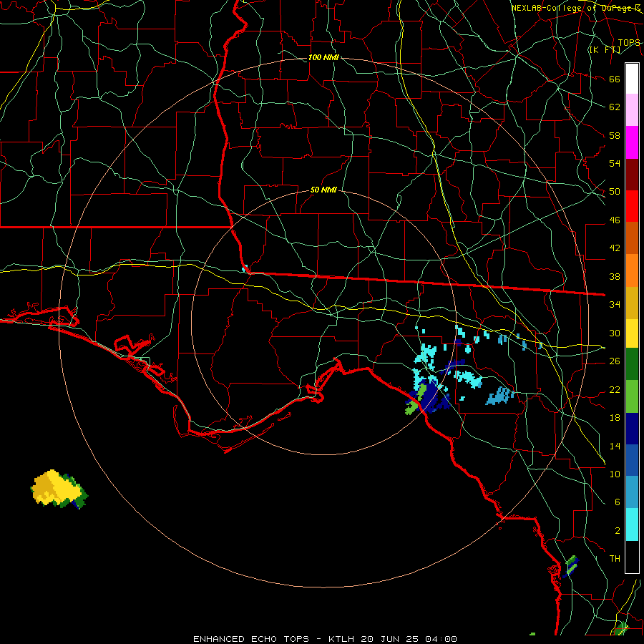Click the medium blue legend band

632,460
